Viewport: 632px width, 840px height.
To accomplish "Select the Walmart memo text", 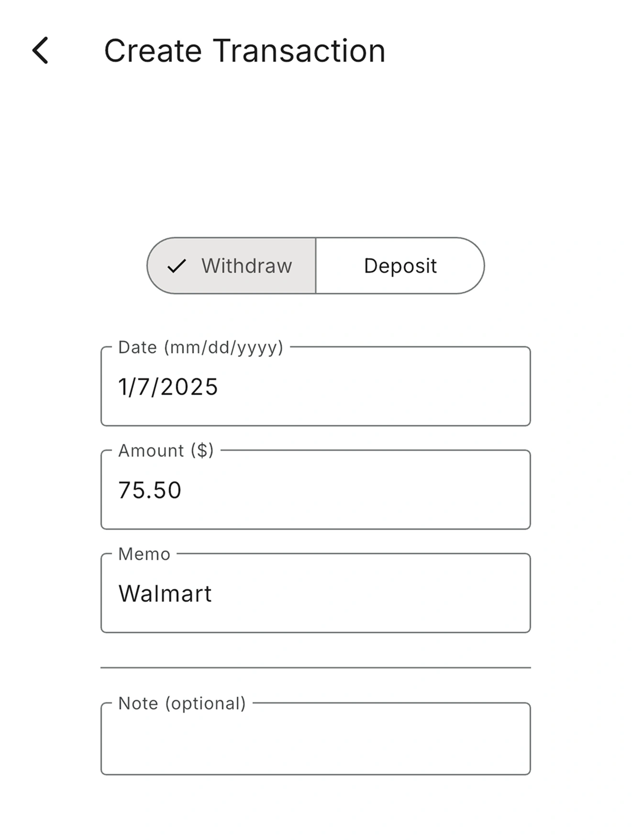I will pyautogui.click(x=165, y=594).
